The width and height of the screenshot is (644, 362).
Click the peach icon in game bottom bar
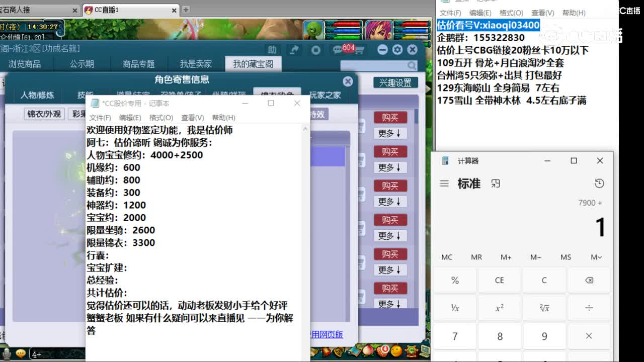point(369,350)
